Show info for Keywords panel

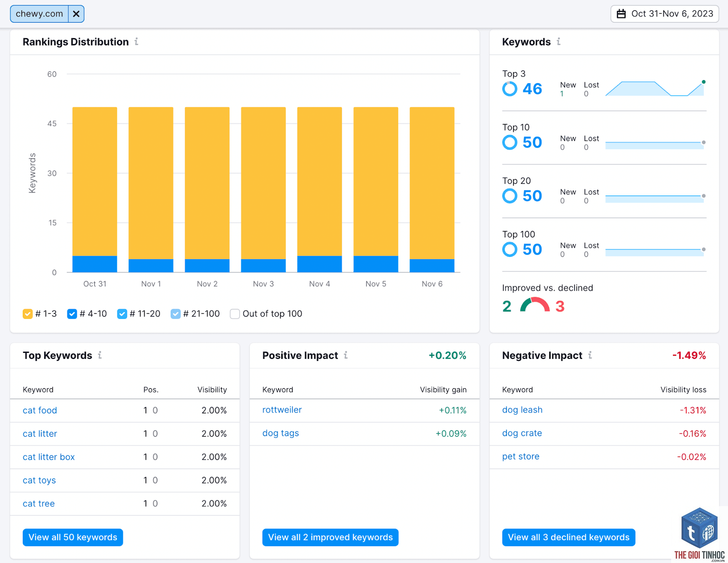559,42
